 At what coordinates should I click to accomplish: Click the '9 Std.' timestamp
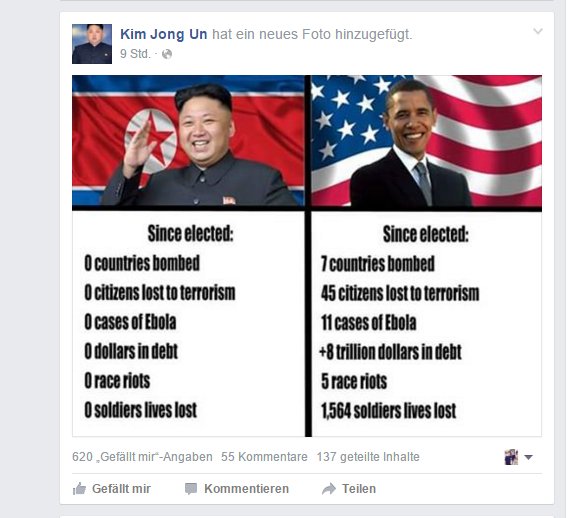tap(135, 54)
